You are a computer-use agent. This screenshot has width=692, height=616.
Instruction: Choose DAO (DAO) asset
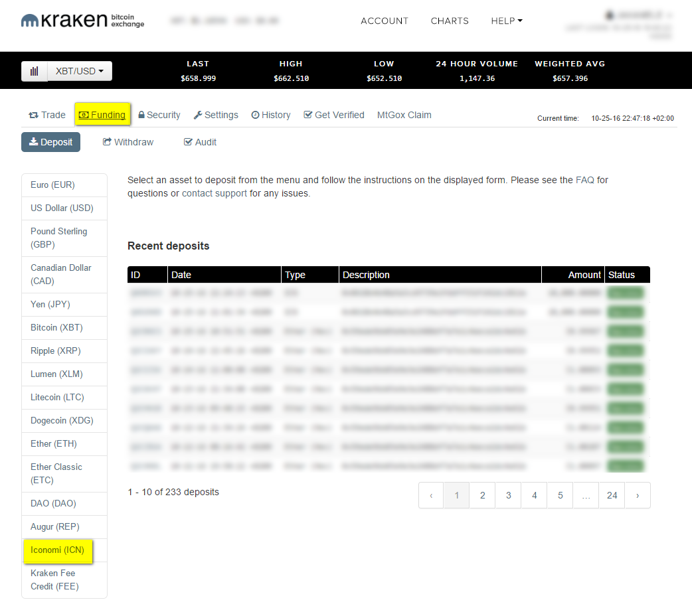(64, 504)
